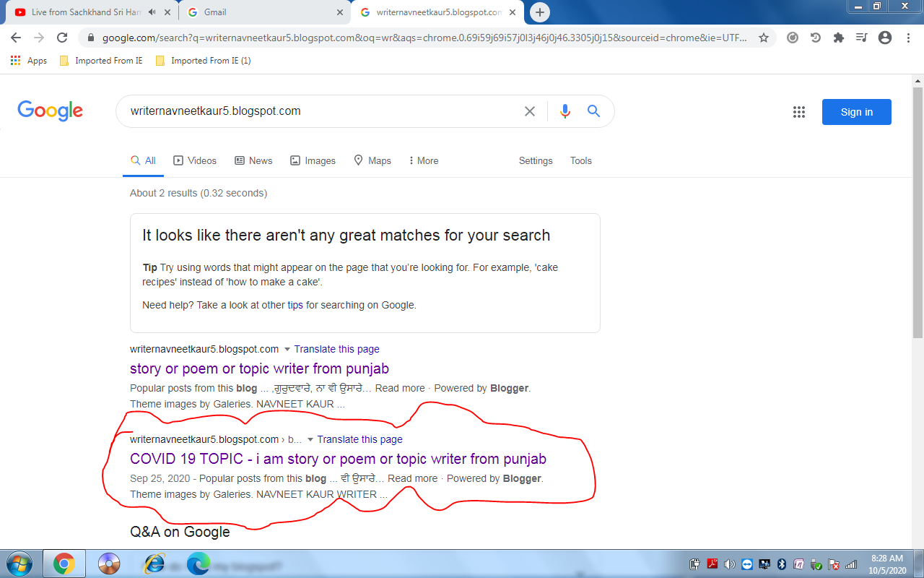
Task: Click the Chrome icon in the taskbar
Action: click(64, 564)
